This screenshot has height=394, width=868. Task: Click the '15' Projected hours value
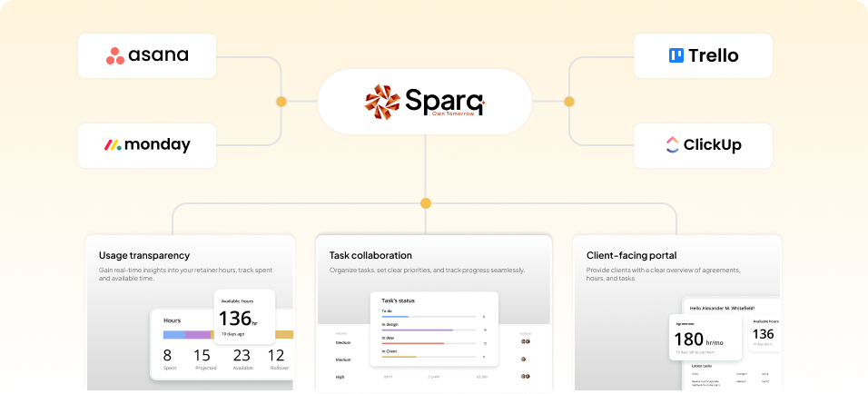pyautogui.click(x=202, y=355)
